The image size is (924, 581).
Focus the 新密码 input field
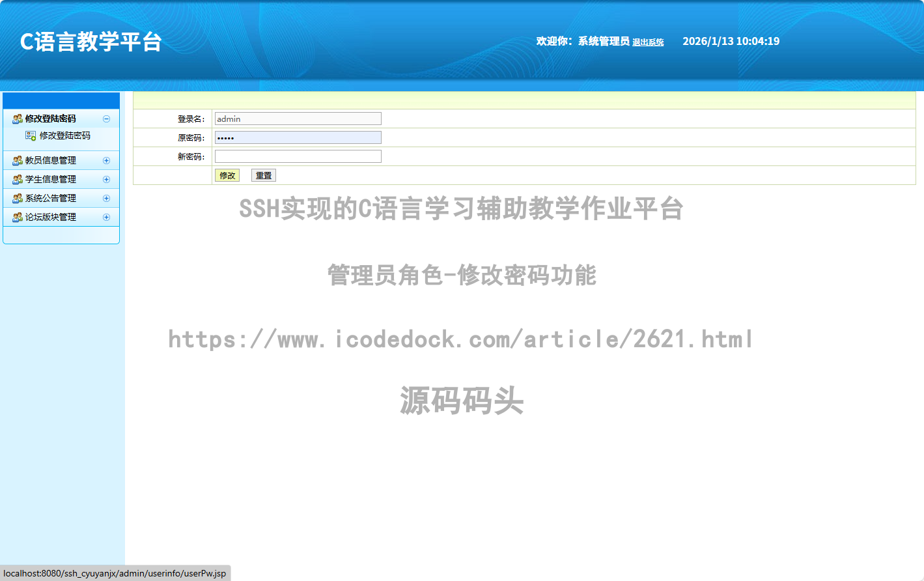pyautogui.click(x=298, y=156)
